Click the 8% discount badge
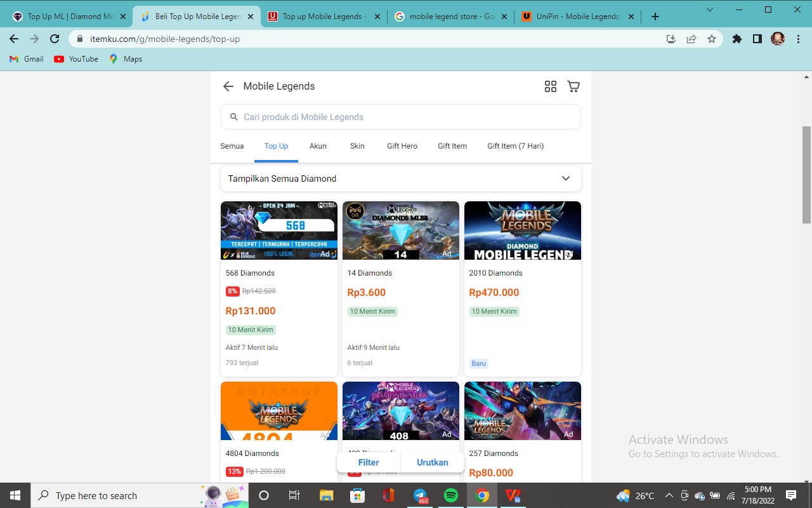The width and height of the screenshot is (812, 508). click(232, 291)
